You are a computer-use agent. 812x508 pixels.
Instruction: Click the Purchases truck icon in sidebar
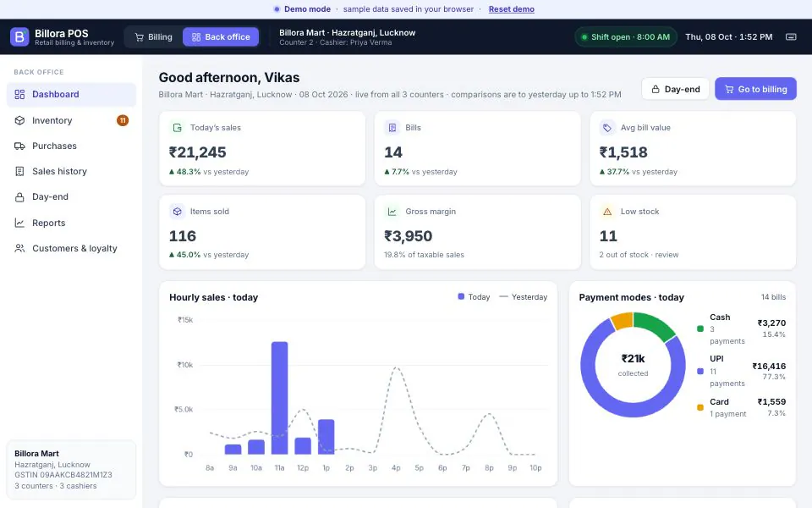(19, 146)
